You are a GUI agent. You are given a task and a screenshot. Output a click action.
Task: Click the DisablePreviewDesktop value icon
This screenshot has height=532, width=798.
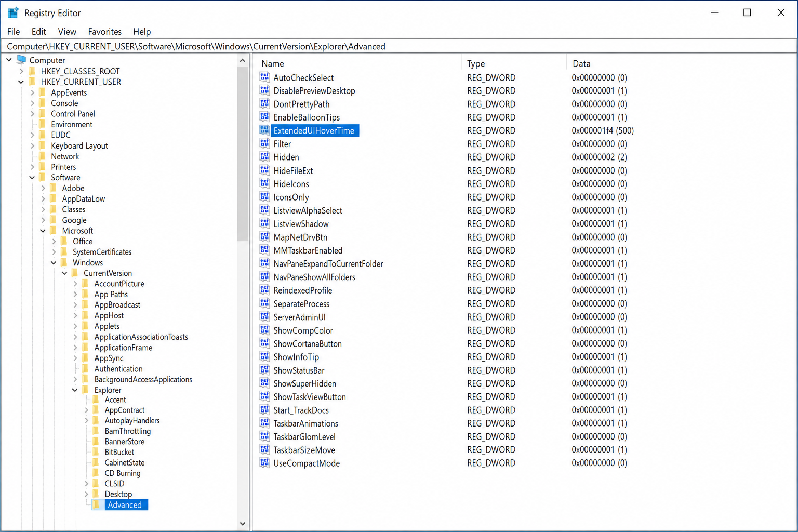264,90
